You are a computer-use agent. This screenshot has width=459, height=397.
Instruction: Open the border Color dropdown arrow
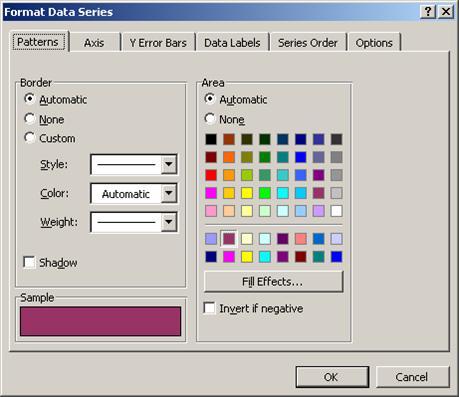click(x=169, y=193)
